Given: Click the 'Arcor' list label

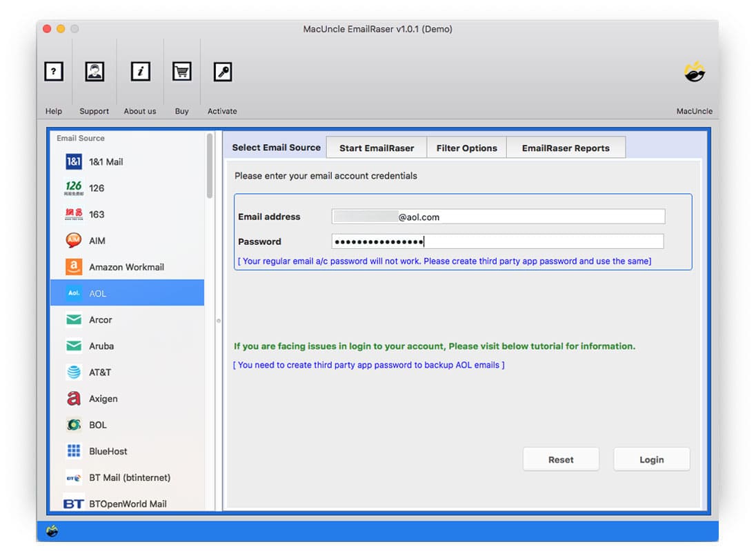Looking at the screenshot, I should click(100, 319).
